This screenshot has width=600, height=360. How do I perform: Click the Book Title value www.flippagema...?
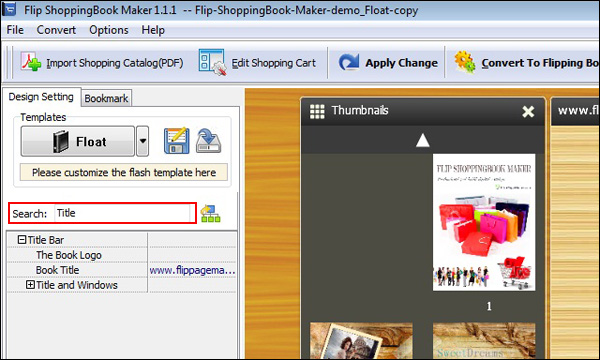coord(192,270)
